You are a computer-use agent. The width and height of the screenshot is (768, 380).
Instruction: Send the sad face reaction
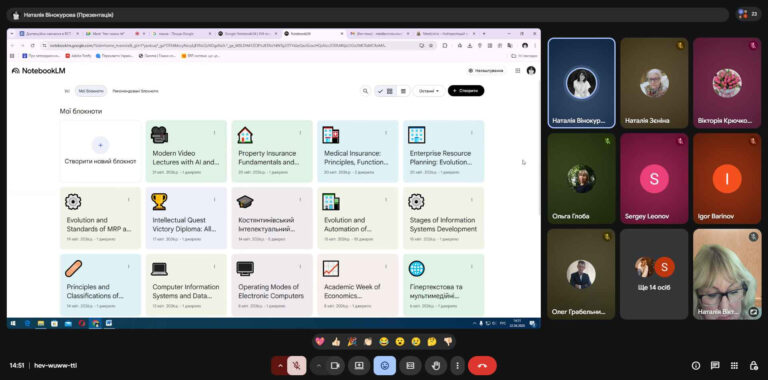416,342
